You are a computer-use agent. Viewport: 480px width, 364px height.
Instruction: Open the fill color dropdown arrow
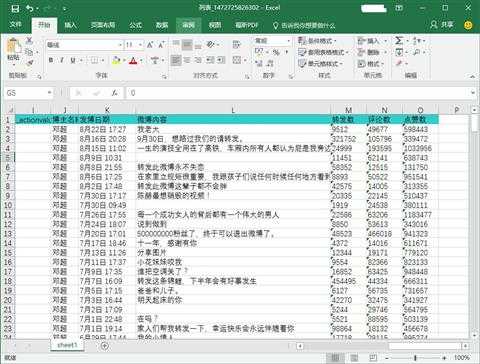pyautogui.click(x=124, y=60)
